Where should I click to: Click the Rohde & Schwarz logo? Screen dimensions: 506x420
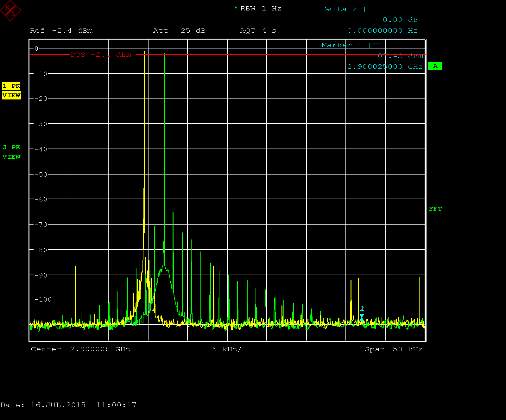(11, 11)
